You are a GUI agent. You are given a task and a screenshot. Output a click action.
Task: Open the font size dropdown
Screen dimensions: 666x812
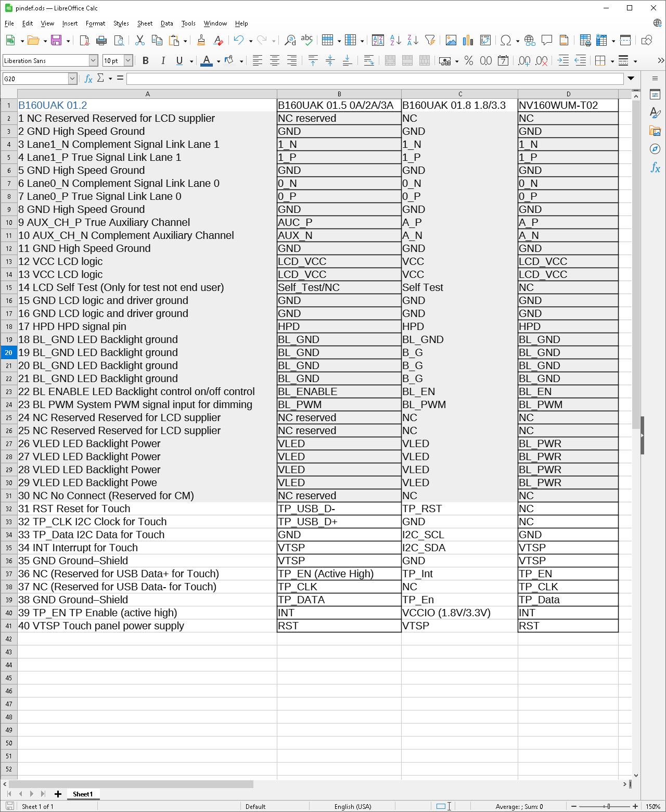[x=128, y=61]
